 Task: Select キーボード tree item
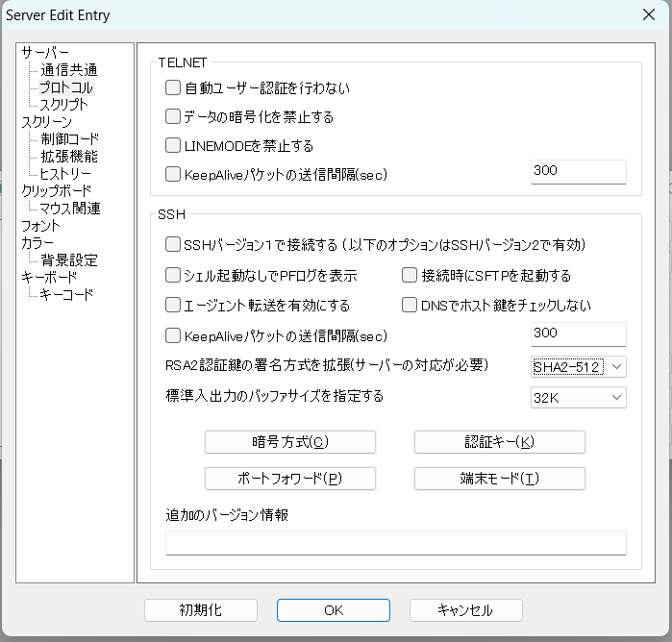pyautogui.click(x=49, y=278)
